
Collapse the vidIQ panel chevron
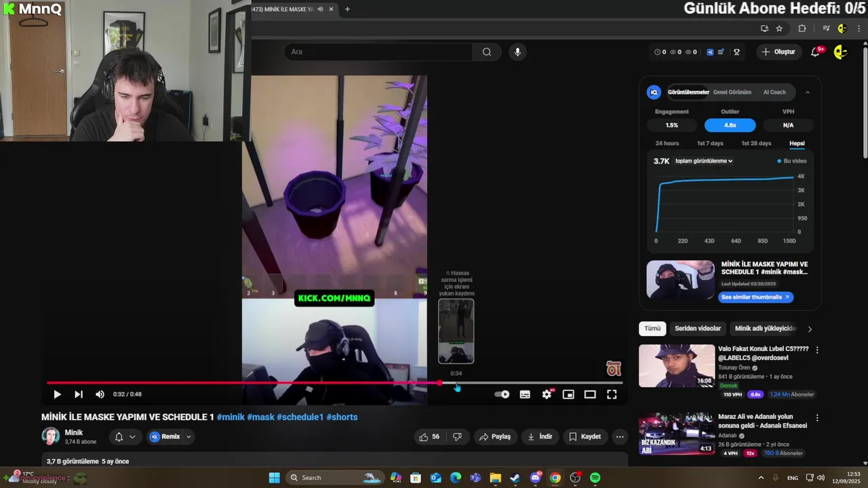tap(808, 92)
